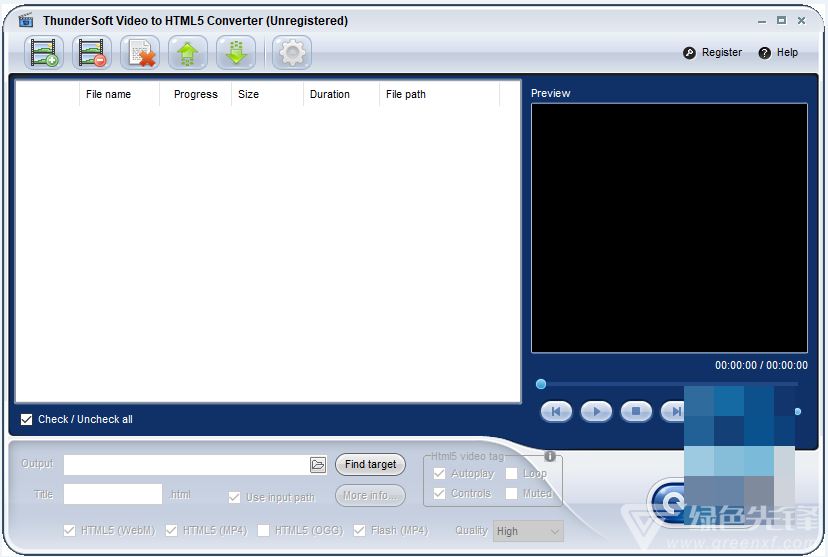Open settings via the gear icon

292,53
